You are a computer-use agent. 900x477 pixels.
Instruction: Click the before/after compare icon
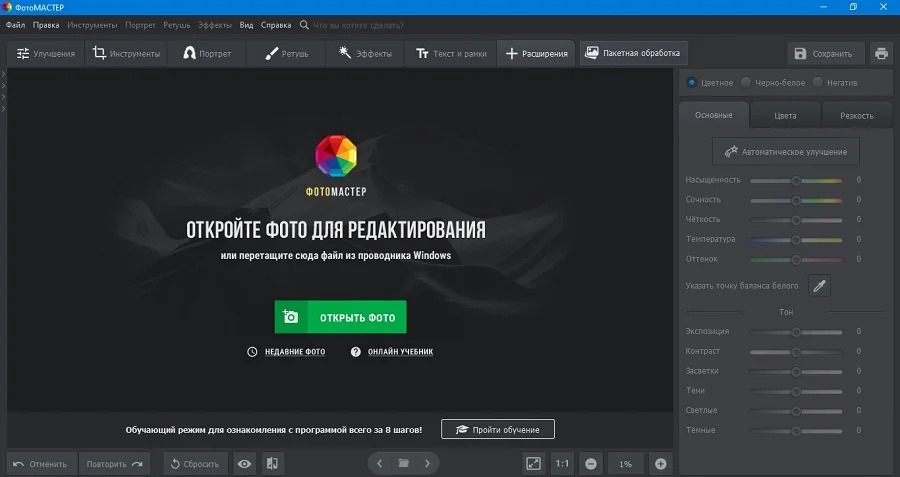coord(273,464)
